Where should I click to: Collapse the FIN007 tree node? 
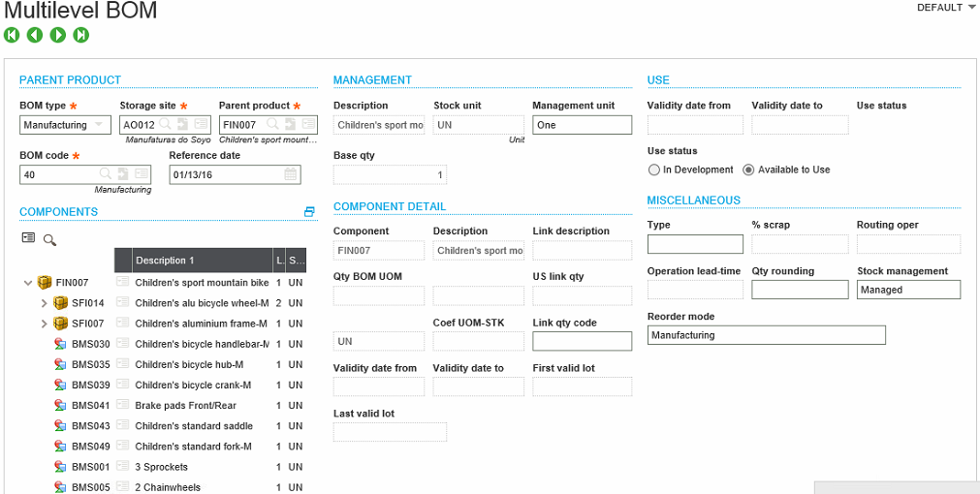click(27, 283)
